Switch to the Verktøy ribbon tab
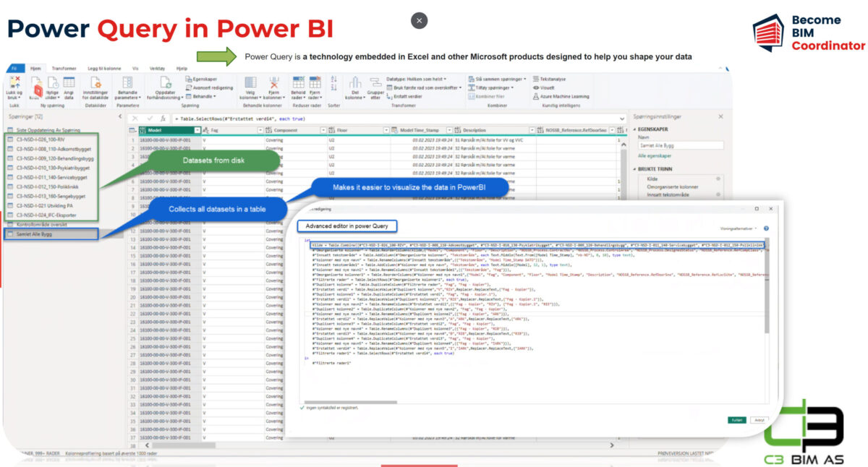The width and height of the screenshot is (868, 467). [157, 68]
